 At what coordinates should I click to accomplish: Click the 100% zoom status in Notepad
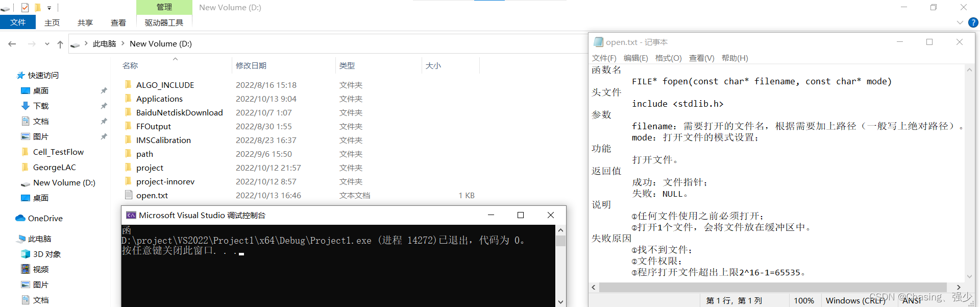(x=804, y=300)
